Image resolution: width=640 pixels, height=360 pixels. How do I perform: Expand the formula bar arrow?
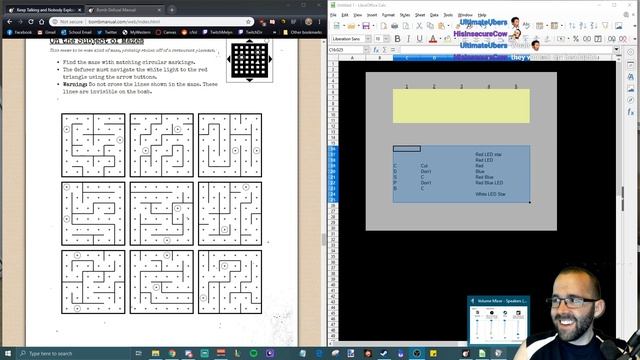(616, 50)
